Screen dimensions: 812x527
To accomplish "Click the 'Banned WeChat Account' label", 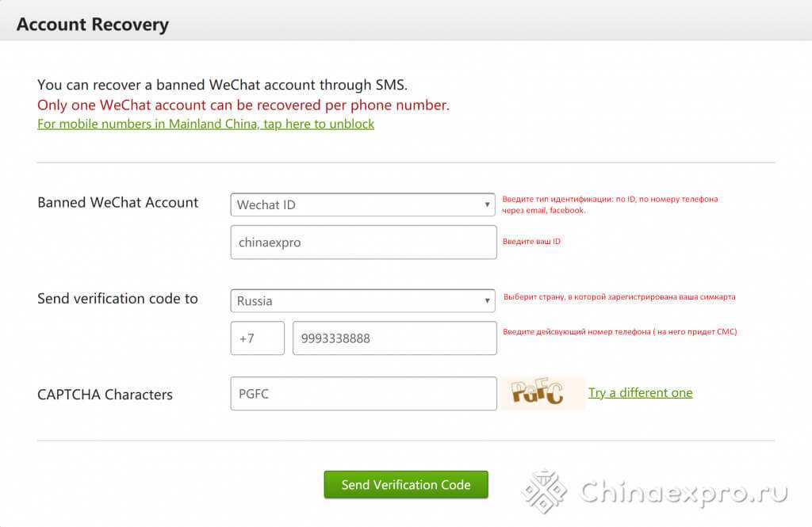I will click(117, 202).
